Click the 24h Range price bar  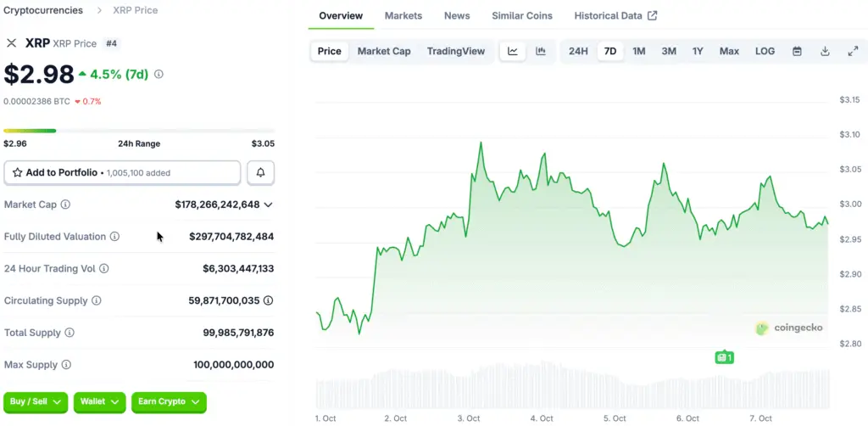pos(138,131)
